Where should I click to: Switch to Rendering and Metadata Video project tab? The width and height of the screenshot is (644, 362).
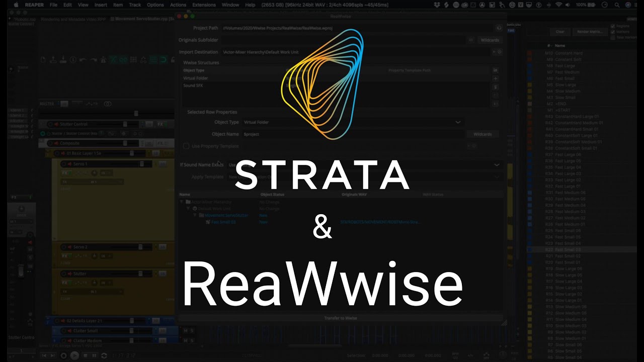pyautogui.click(x=73, y=19)
